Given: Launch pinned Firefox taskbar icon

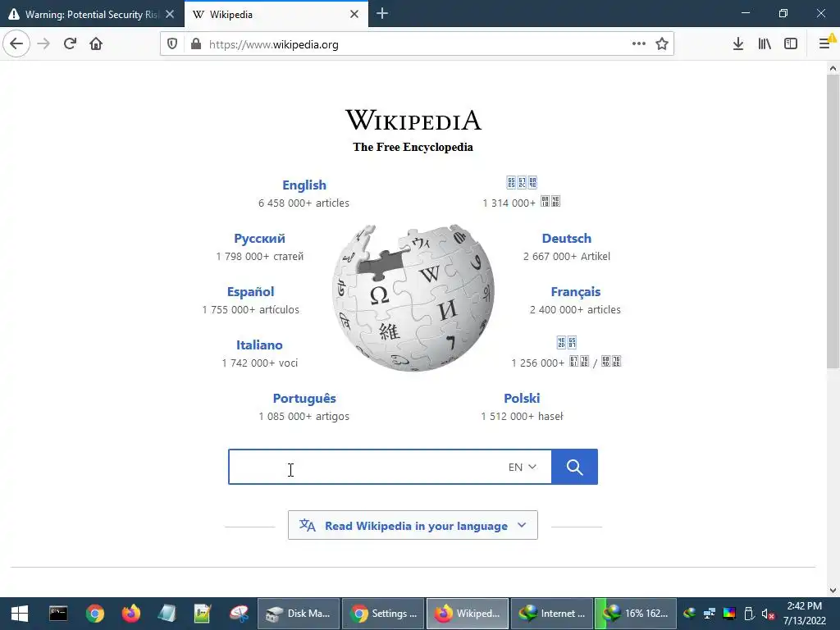Looking at the screenshot, I should click(130, 614).
